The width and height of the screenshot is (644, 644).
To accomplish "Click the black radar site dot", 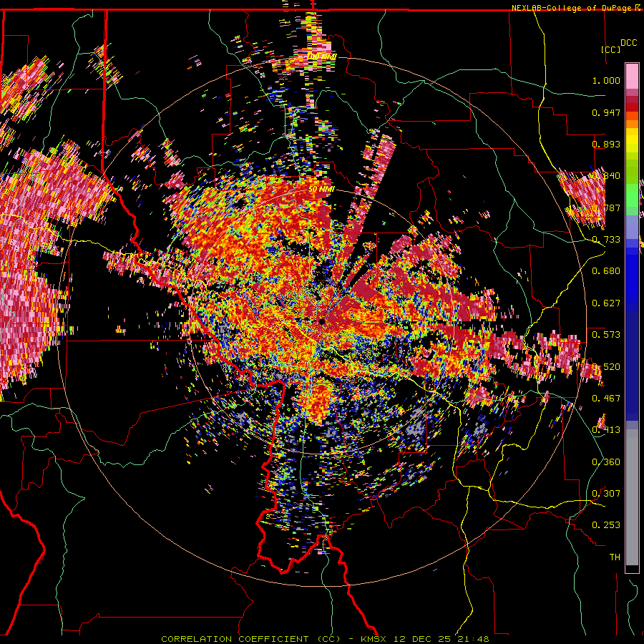I will 322,321.
